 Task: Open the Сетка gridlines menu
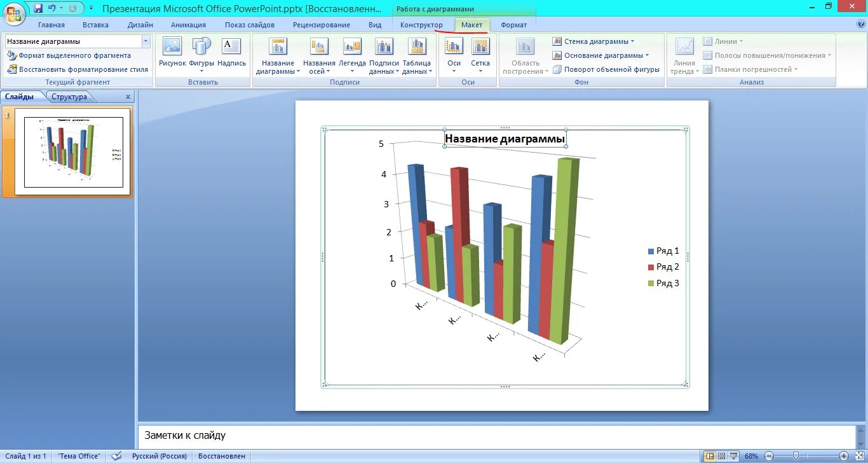point(480,55)
